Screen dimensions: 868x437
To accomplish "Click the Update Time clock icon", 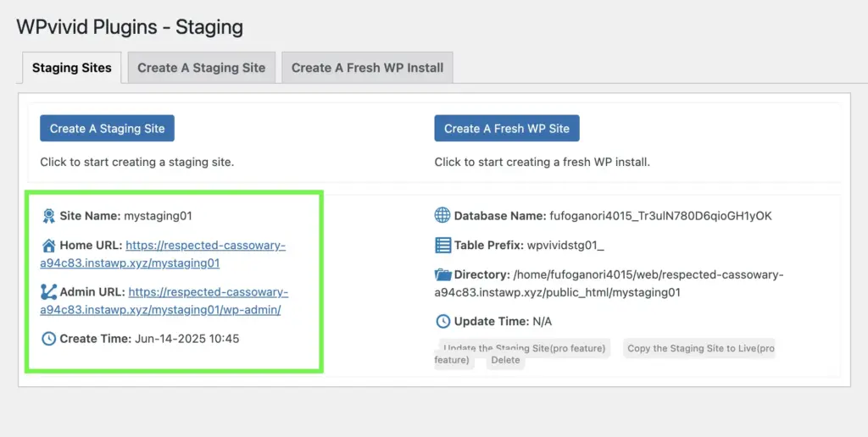I will click(442, 321).
